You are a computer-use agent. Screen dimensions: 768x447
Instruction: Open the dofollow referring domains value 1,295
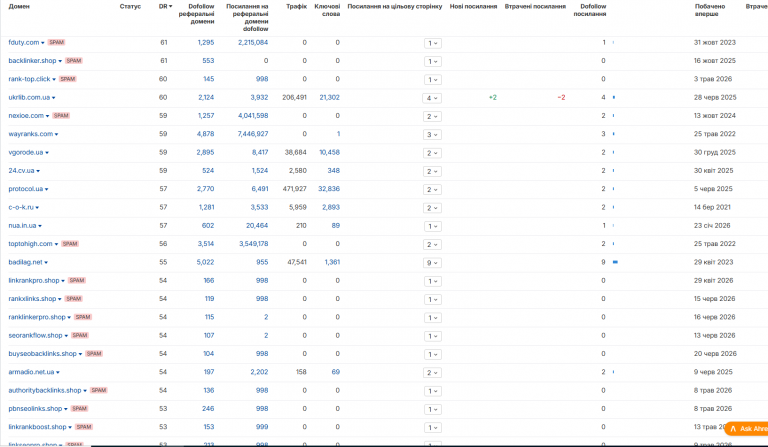click(206, 43)
